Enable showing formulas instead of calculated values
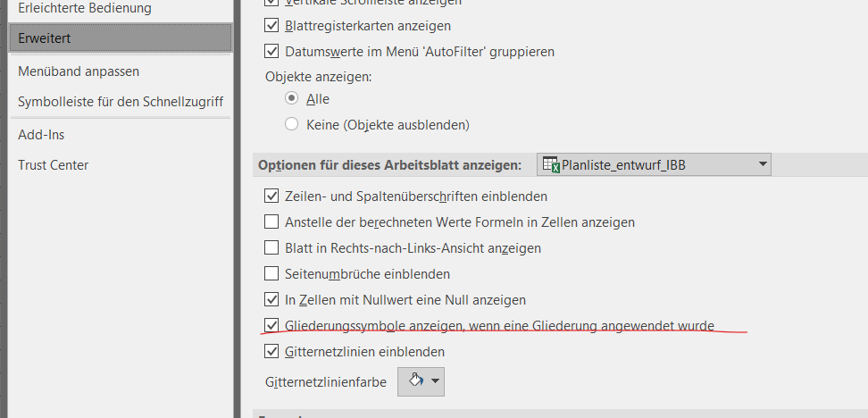The width and height of the screenshot is (868, 418). coord(272,222)
